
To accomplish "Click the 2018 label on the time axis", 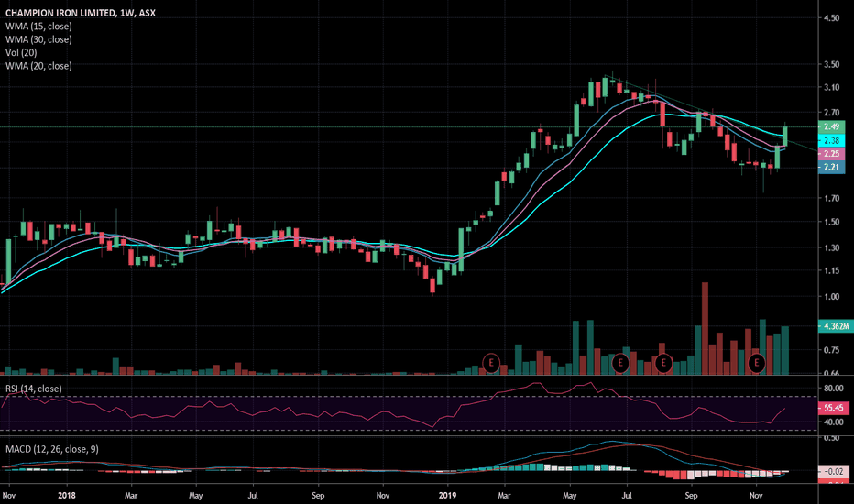I will 67,495.
